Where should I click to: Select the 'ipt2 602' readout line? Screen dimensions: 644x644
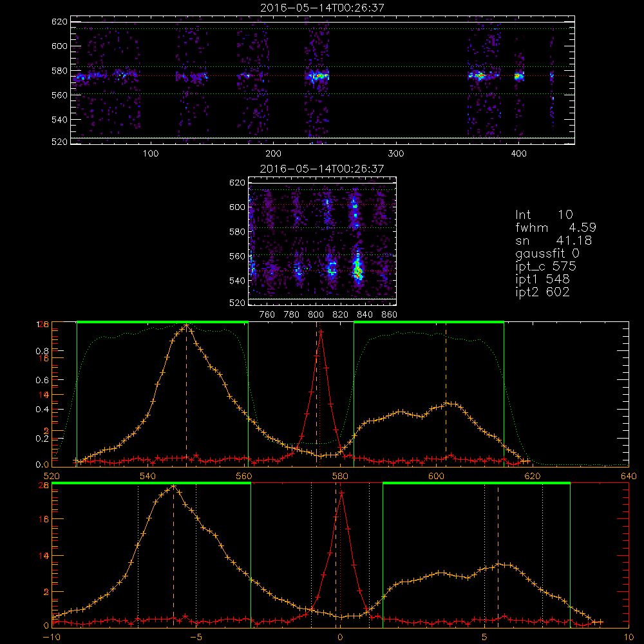(542, 292)
